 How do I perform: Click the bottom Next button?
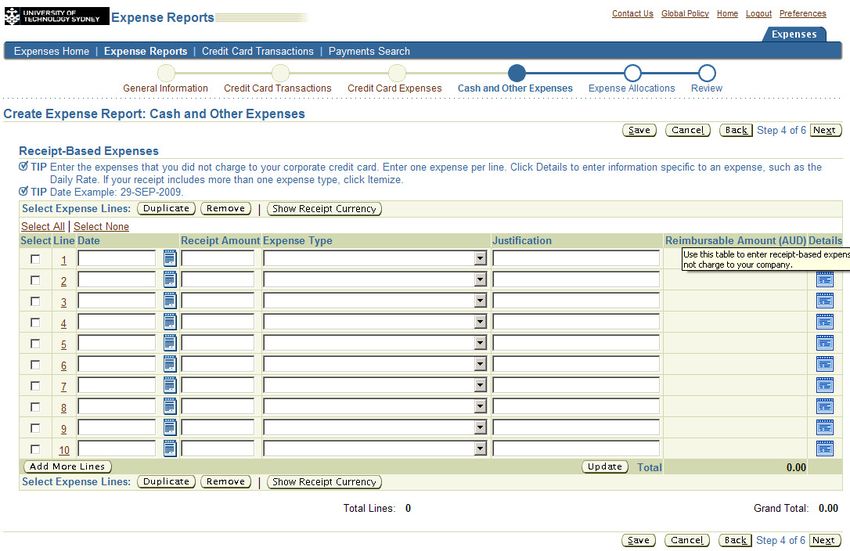(x=824, y=540)
